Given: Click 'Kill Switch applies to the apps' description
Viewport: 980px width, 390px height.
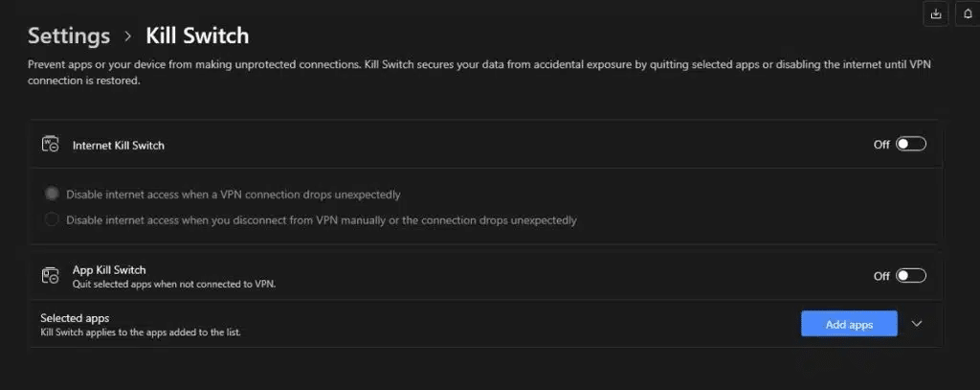Looking at the screenshot, I should pos(141,333).
